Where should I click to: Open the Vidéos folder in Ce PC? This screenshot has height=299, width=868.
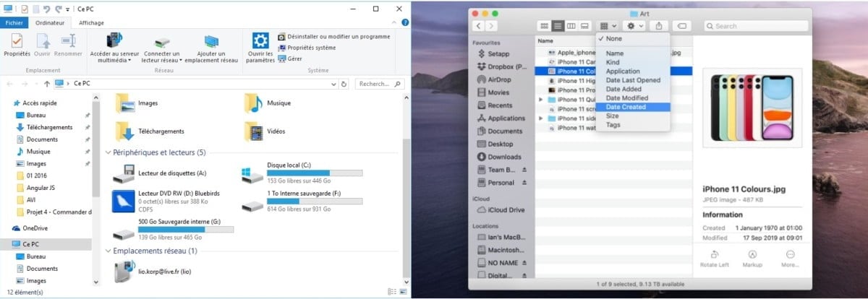pyautogui.click(x=265, y=131)
